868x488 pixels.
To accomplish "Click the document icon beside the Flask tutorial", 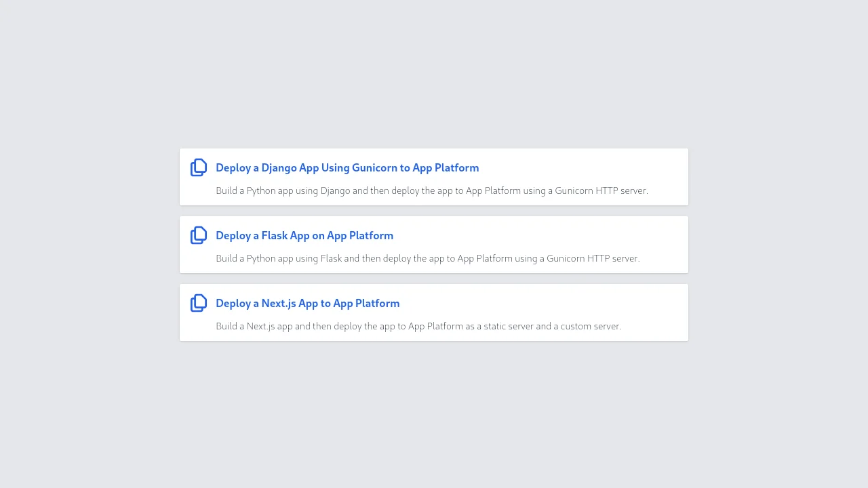I will coord(199,235).
